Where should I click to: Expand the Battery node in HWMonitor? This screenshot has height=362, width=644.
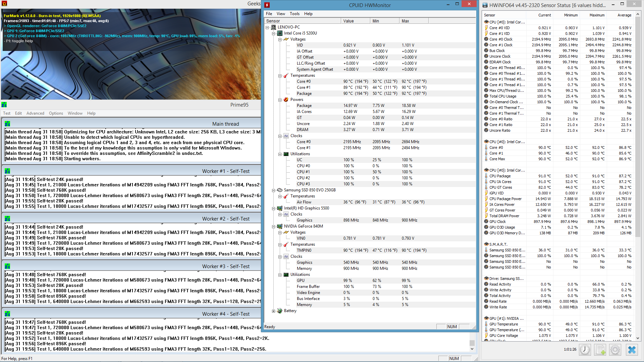click(x=273, y=311)
